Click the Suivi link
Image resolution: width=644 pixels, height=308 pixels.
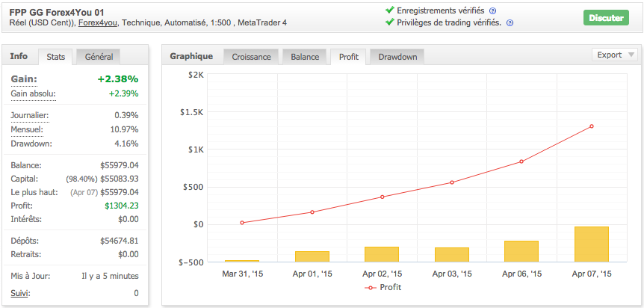click(20, 293)
